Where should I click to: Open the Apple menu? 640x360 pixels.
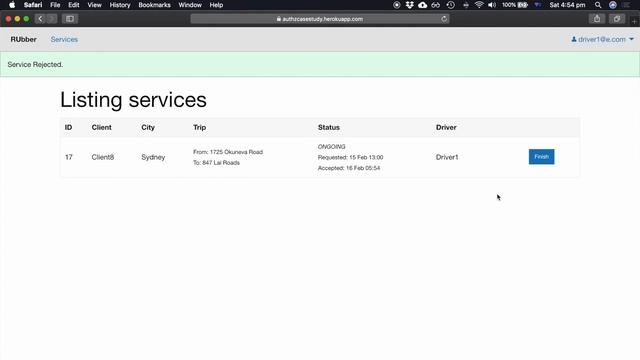point(12,5)
